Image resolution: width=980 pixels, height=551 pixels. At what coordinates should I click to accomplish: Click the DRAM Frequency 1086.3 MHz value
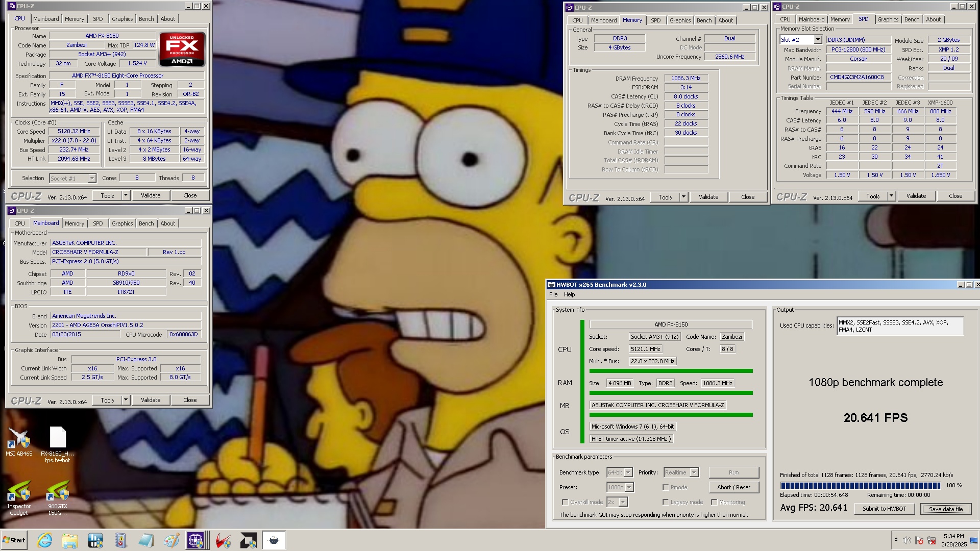(x=686, y=78)
